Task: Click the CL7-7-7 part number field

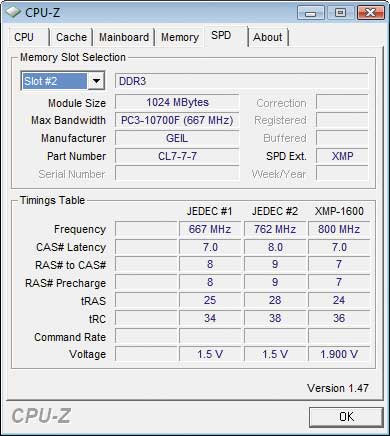Action: [x=177, y=156]
